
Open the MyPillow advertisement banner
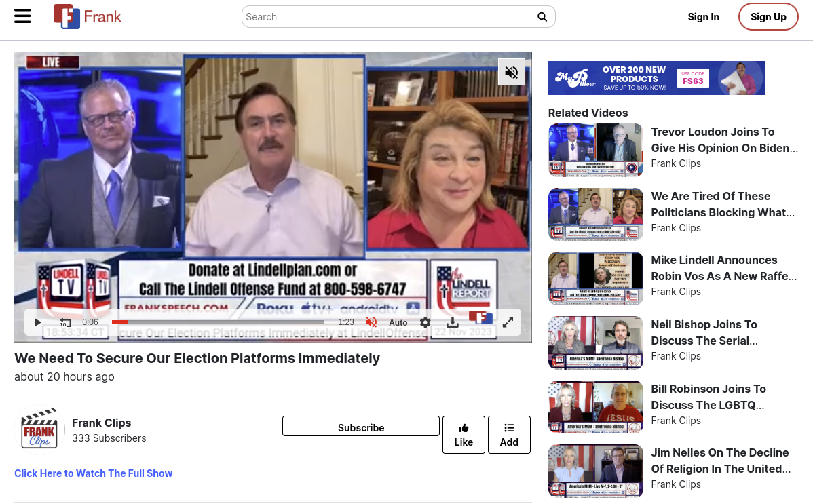pos(656,78)
